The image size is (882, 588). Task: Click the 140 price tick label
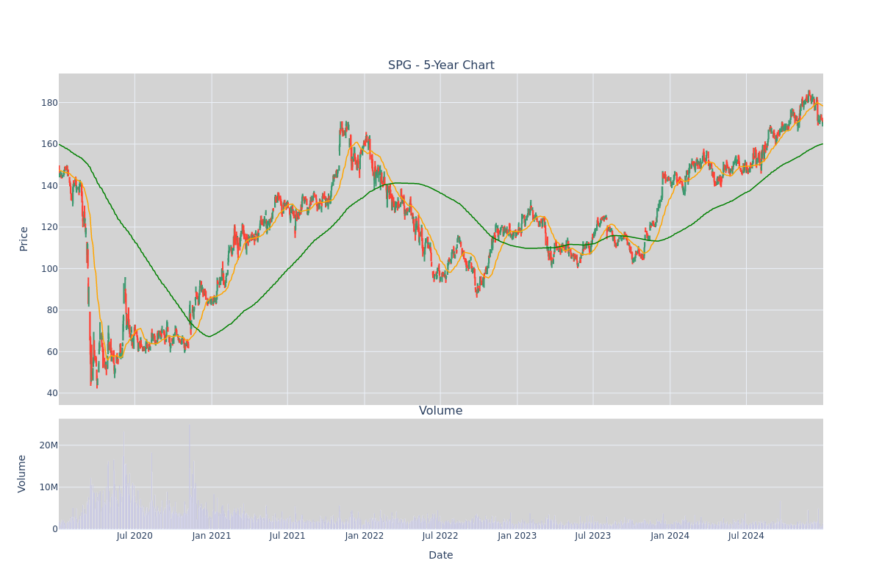[x=49, y=186]
